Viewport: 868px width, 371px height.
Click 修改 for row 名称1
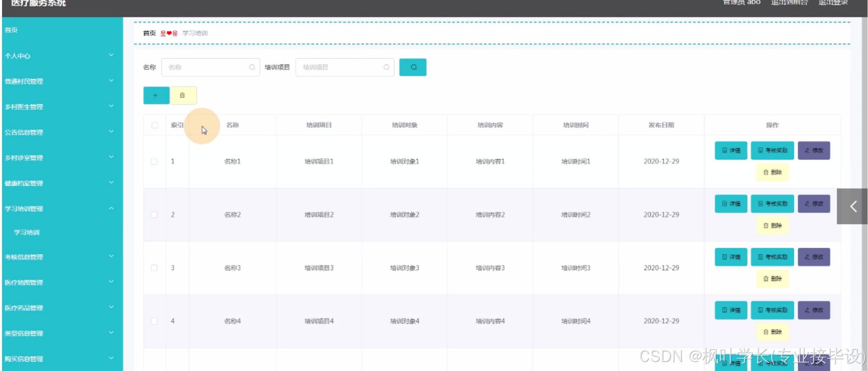[x=814, y=151]
